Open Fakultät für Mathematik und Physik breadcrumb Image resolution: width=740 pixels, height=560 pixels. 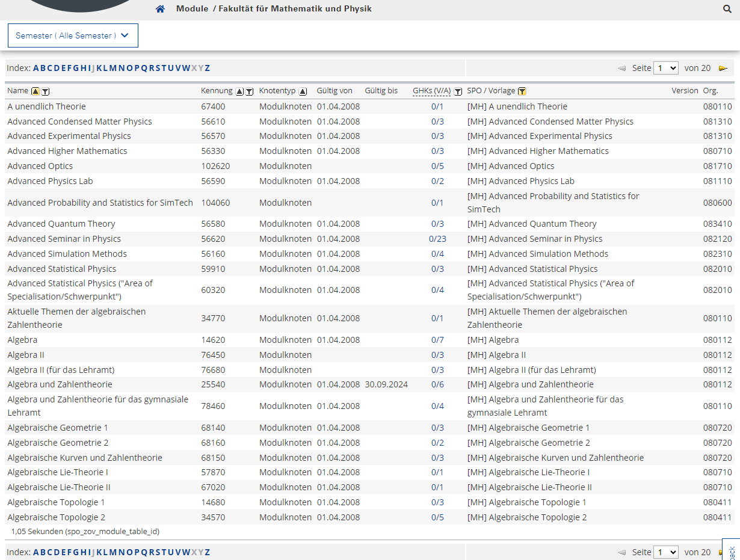click(295, 8)
